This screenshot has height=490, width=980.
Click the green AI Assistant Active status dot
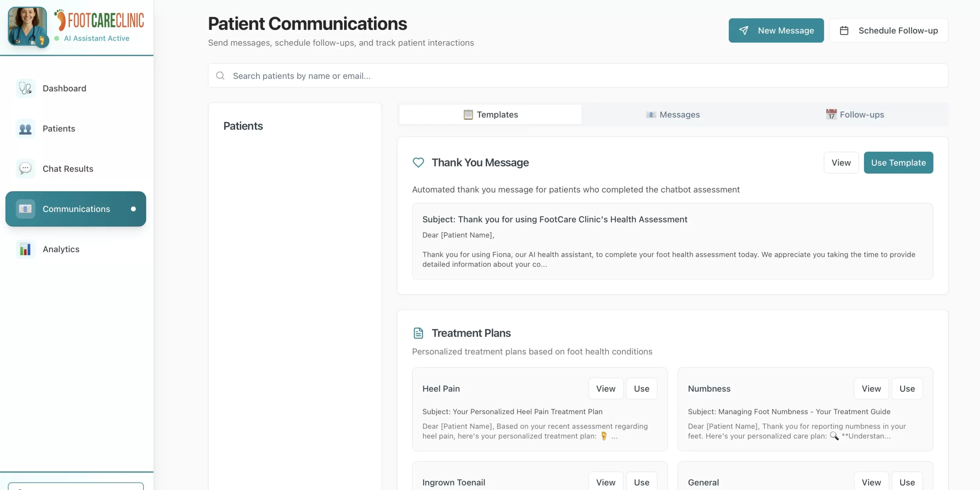(57, 38)
